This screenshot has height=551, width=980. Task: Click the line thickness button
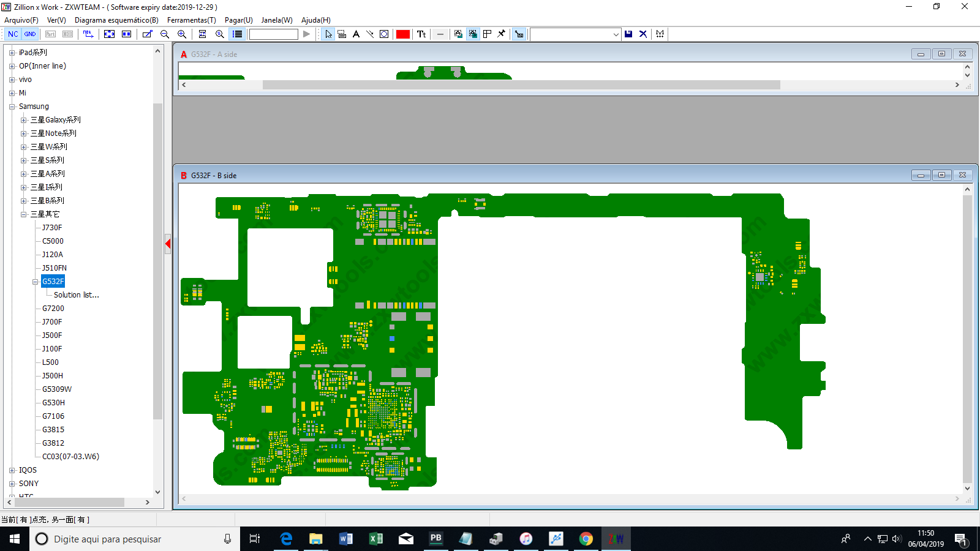pos(440,34)
